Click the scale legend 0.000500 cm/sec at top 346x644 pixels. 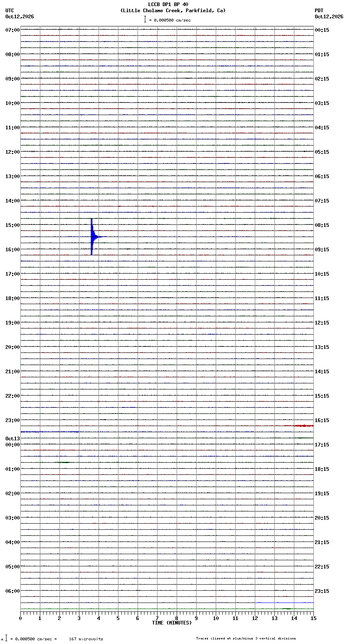coord(167,20)
